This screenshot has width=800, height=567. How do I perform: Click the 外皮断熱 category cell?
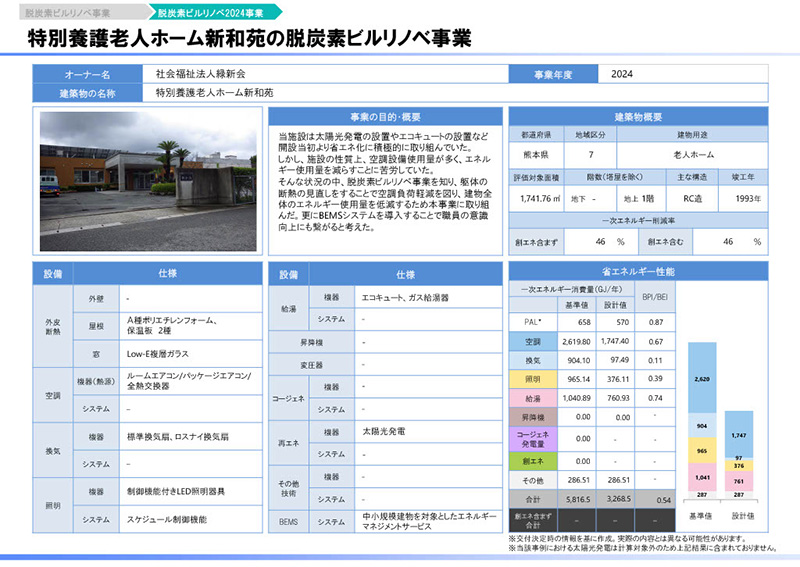53,327
